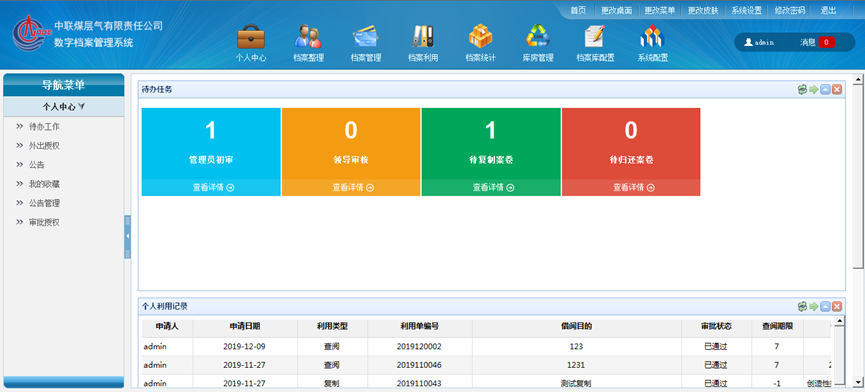The image size is (865, 392).
Task: Open the 档案统计 boxes icon
Action: pos(480,36)
